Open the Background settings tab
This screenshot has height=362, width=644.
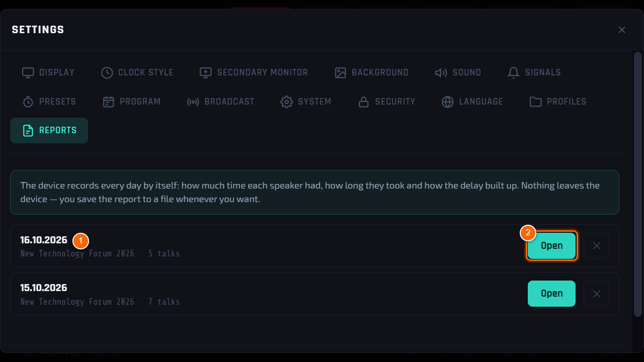tap(371, 72)
